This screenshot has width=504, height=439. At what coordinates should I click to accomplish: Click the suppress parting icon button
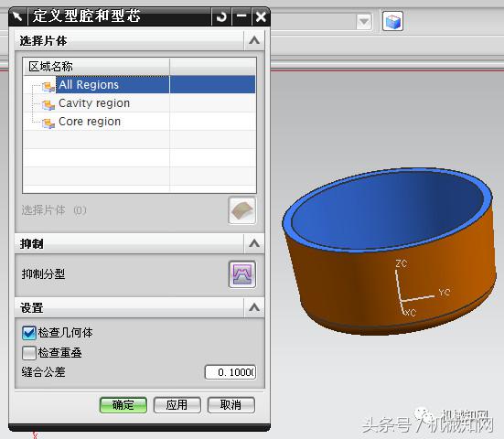point(242,274)
